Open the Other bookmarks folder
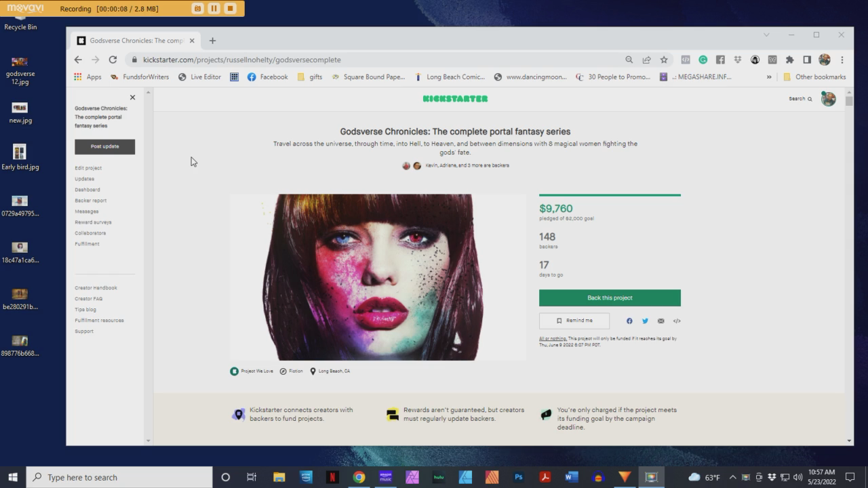 814,77
